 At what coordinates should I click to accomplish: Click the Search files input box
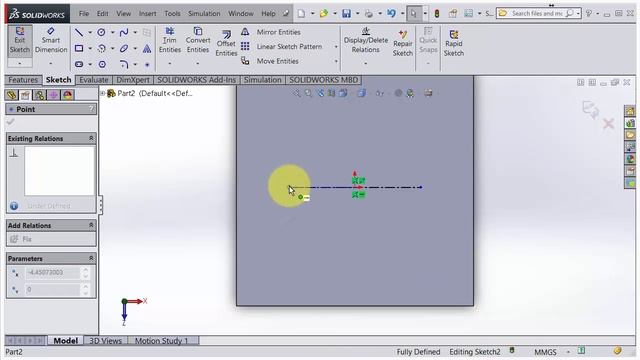click(537, 13)
